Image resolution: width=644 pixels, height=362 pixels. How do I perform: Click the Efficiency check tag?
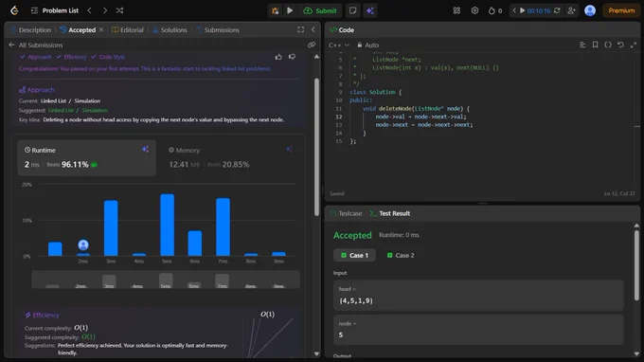tap(71, 57)
